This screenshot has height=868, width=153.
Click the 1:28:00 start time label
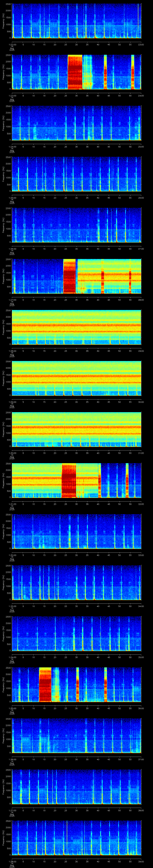pyautogui.click(x=12, y=351)
